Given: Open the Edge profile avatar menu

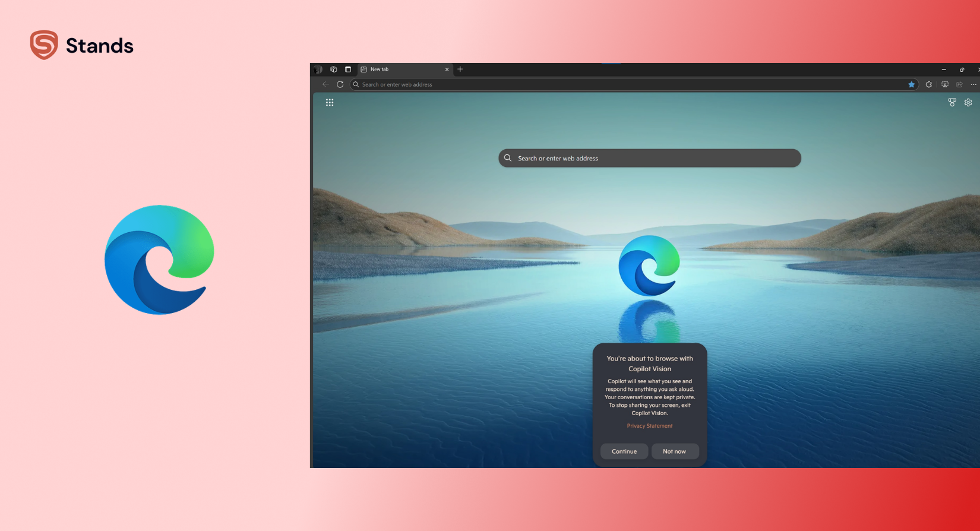Looking at the screenshot, I should [x=318, y=69].
